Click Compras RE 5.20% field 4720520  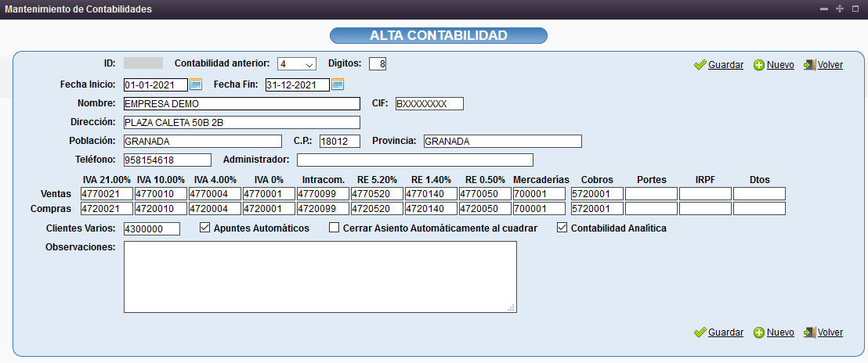(378, 209)
